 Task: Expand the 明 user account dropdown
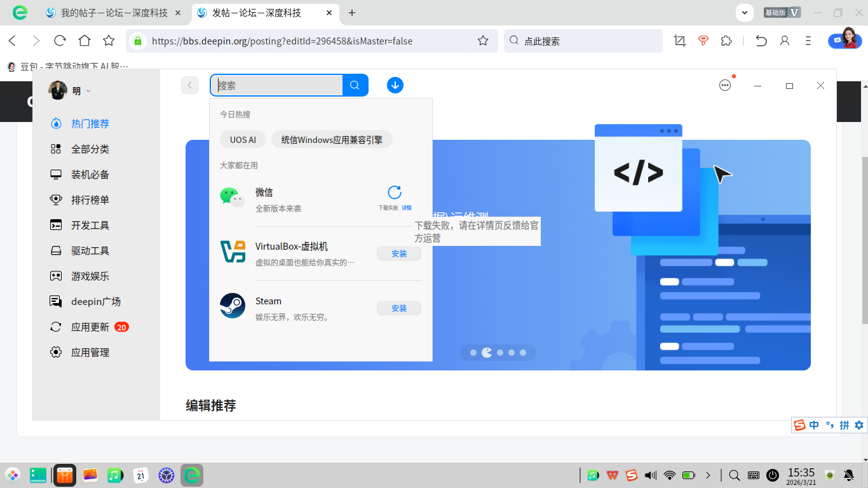pos(88,91)
